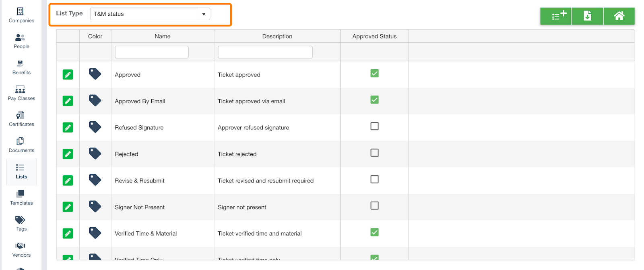This screenshot has height=270, width=644.
Task: Edit the Signer Not Present row
Action: click(68, 207)
